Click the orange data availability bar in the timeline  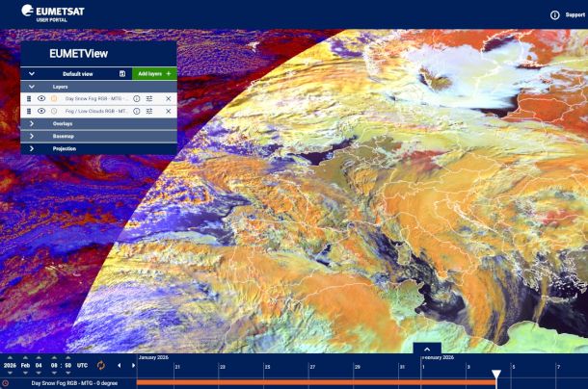click(316, 382)
